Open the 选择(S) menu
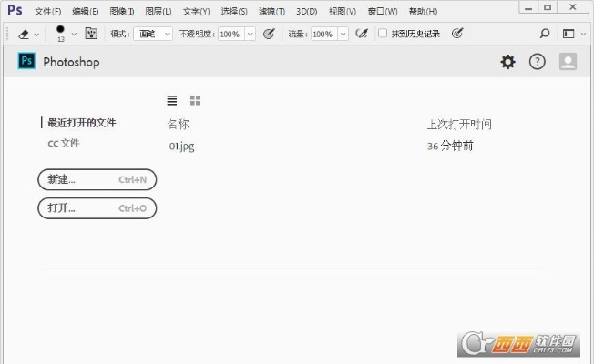This screenshot has height=364, width=594. (x=234, y=12)
